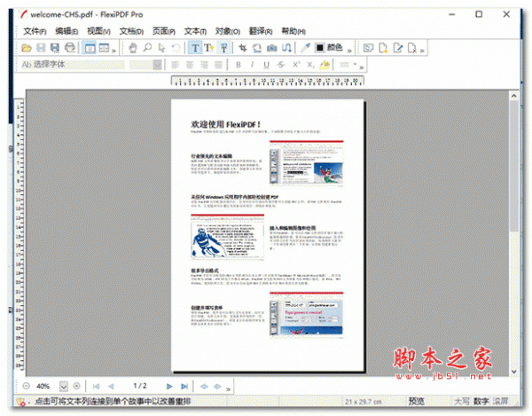Select the Zoom magnifier tool
The image size is (532, 416).
tap(147, 48)
